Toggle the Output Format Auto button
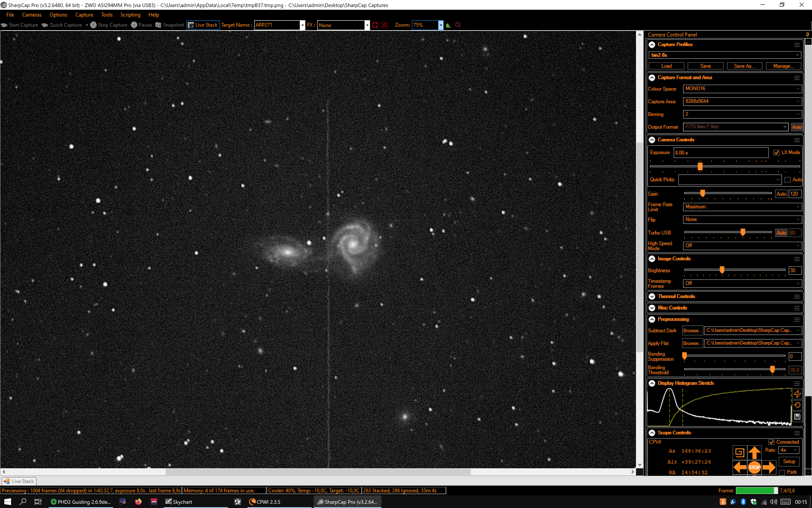This screenshot has height=508, width=812. click(x=797, y=127)
